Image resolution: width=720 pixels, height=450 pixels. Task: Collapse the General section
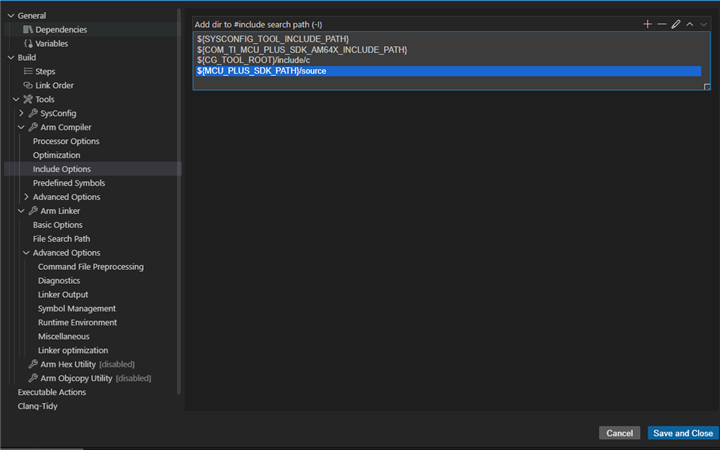coord(11,16)
